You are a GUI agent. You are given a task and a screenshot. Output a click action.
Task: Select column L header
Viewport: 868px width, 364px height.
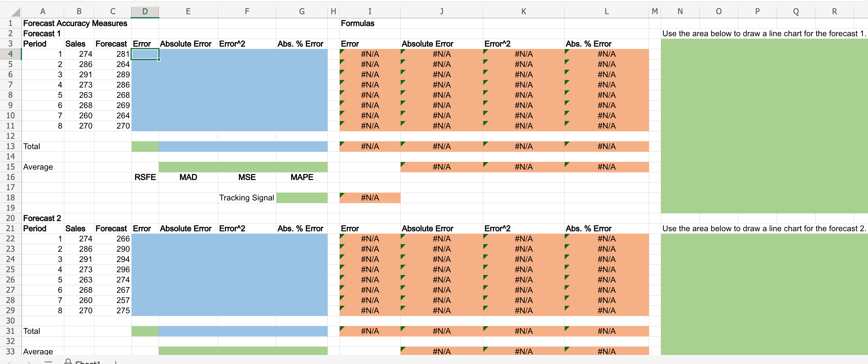click(x=606, y=11)
